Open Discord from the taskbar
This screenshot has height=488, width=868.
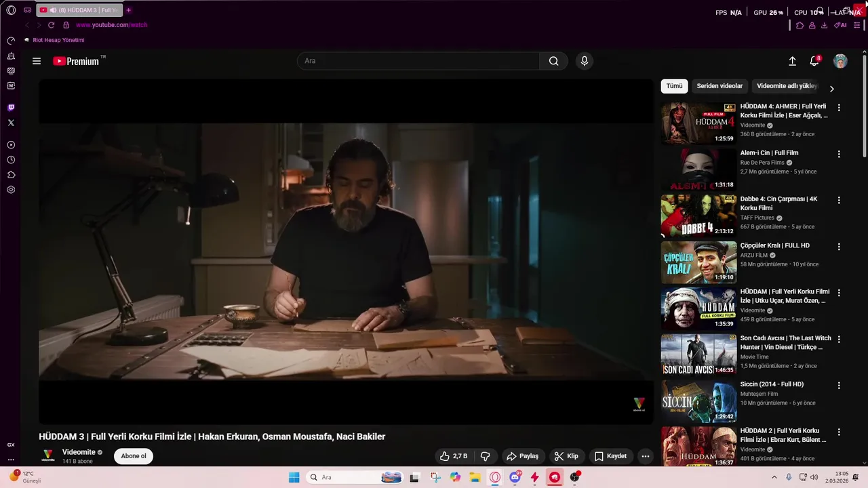pos(515,477)
